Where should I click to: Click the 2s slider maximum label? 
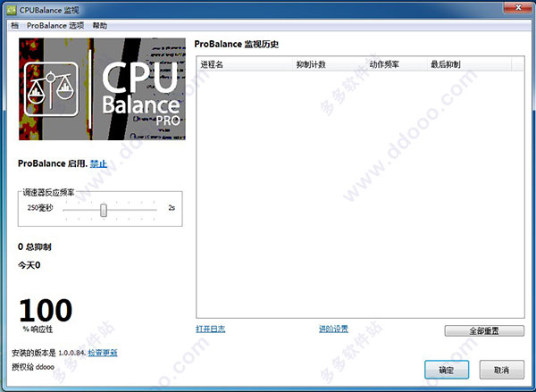[172, 208]
